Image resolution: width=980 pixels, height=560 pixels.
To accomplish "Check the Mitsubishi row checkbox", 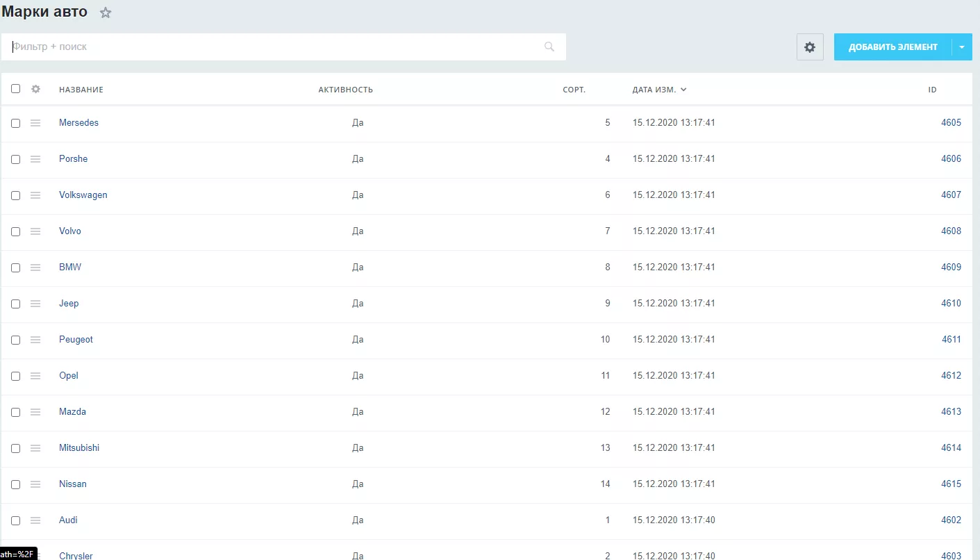I will pos(15,448).
